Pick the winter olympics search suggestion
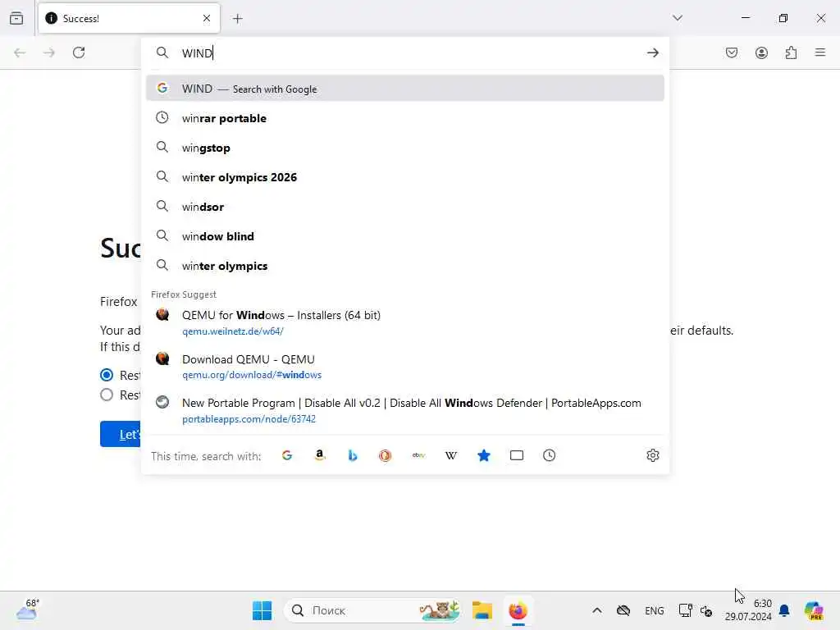The image size is (840, 630). point(405,266)
